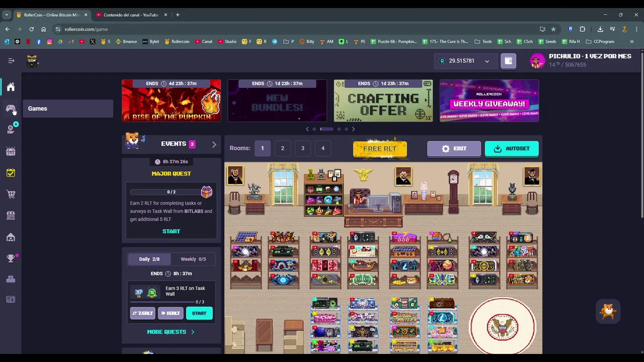
Task: Open the Bybit bookmark
Action: [151, 41]
